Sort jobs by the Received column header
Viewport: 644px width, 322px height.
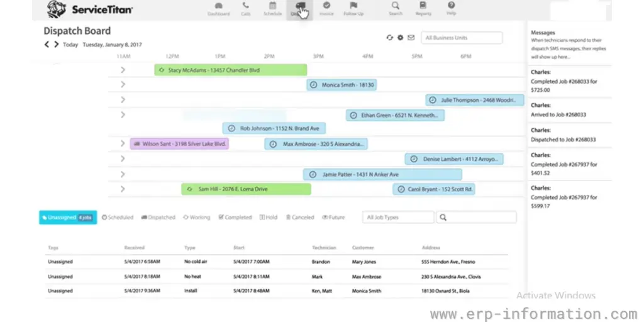pos(135,248)
